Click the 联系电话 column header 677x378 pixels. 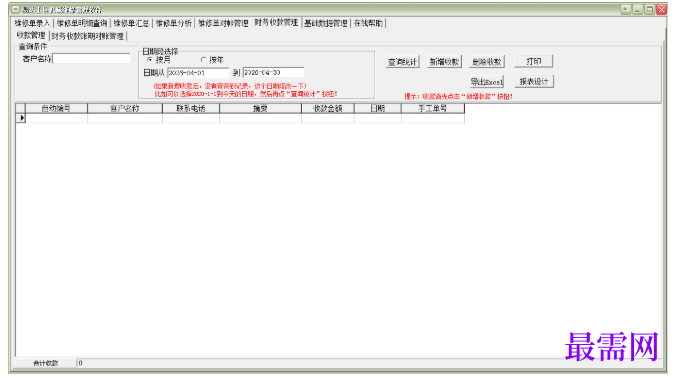(x=191, y=108)
